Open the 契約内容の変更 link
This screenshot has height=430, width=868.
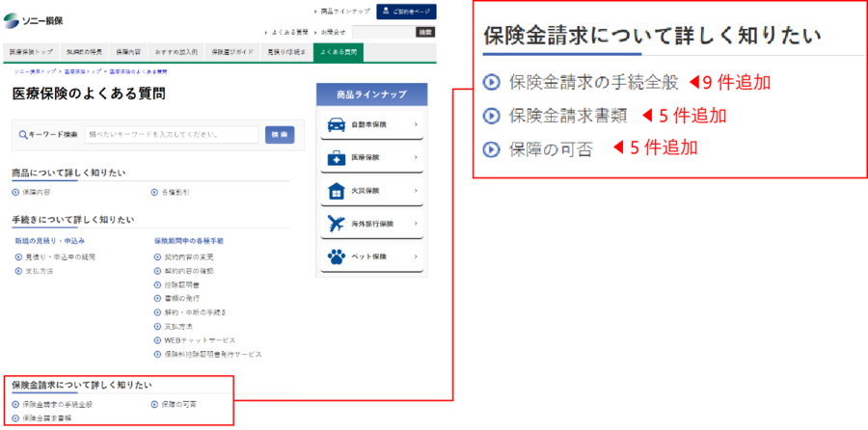pos(184,256)
